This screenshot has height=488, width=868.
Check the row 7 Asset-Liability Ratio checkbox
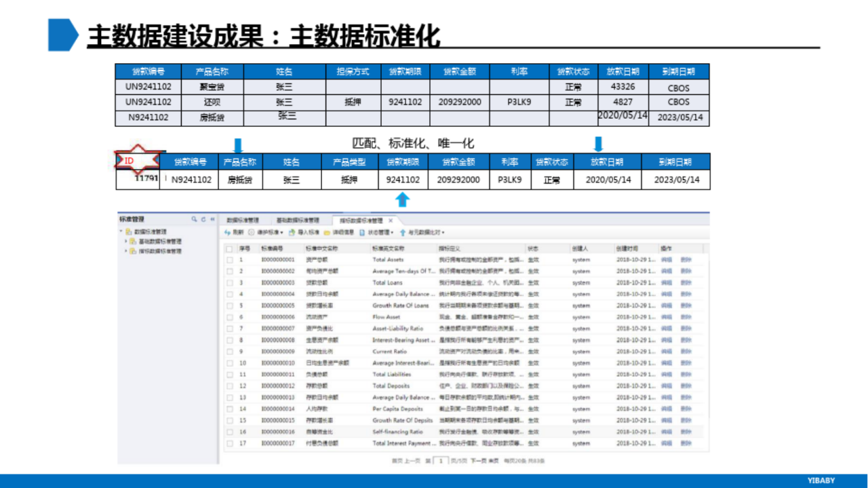tap(229, 329)
